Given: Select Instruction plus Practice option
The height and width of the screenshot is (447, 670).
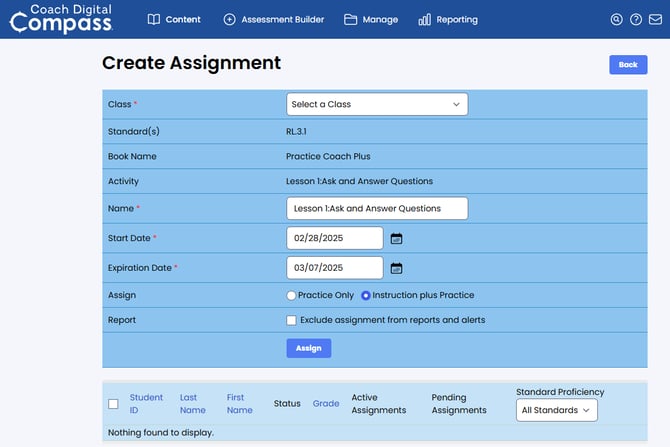Looking at the screenshot, I should (x=366, y=295).
